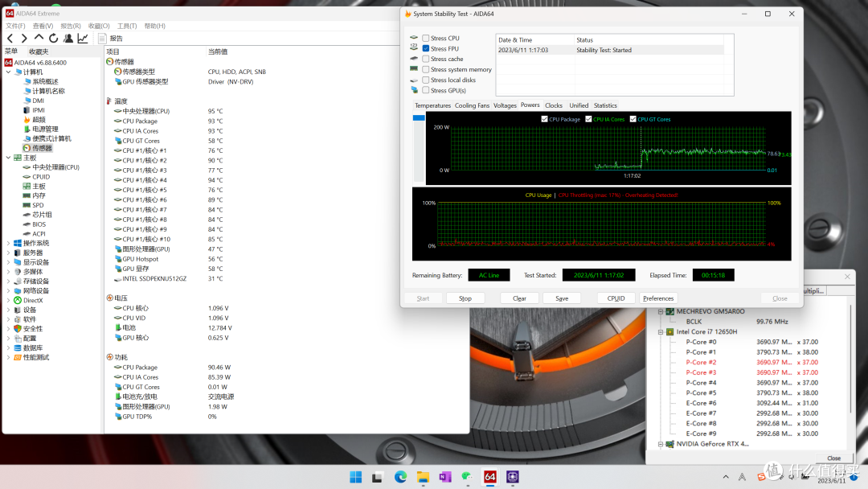Image resolution: width=868 pixels, height=489 pixels.
Task: Toggle the CPU GT Cores graph checkbox
Action: 633,119
